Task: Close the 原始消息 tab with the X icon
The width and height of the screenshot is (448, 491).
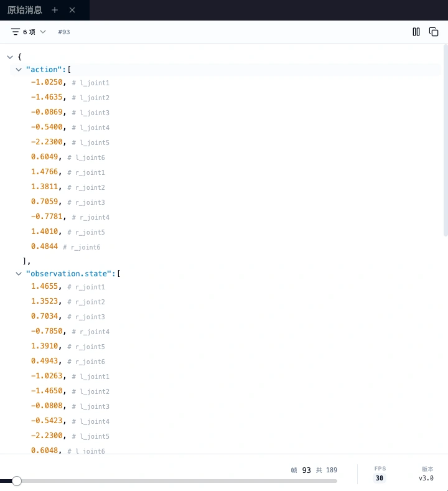Action: click(x=72, y=10)
